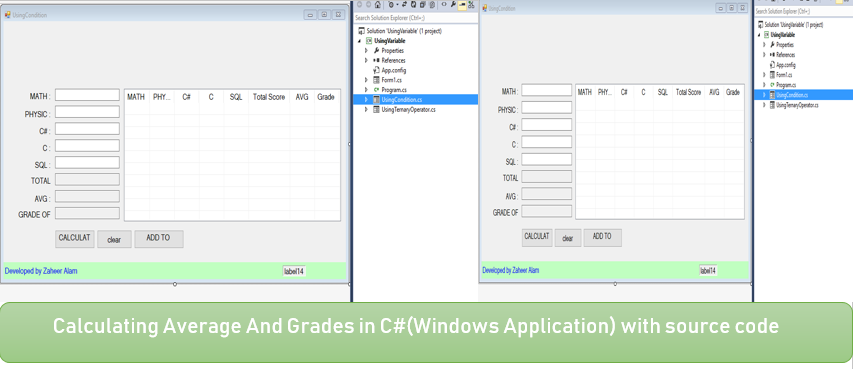Focus right-side Search Solution Explorer box

(803, 11)
